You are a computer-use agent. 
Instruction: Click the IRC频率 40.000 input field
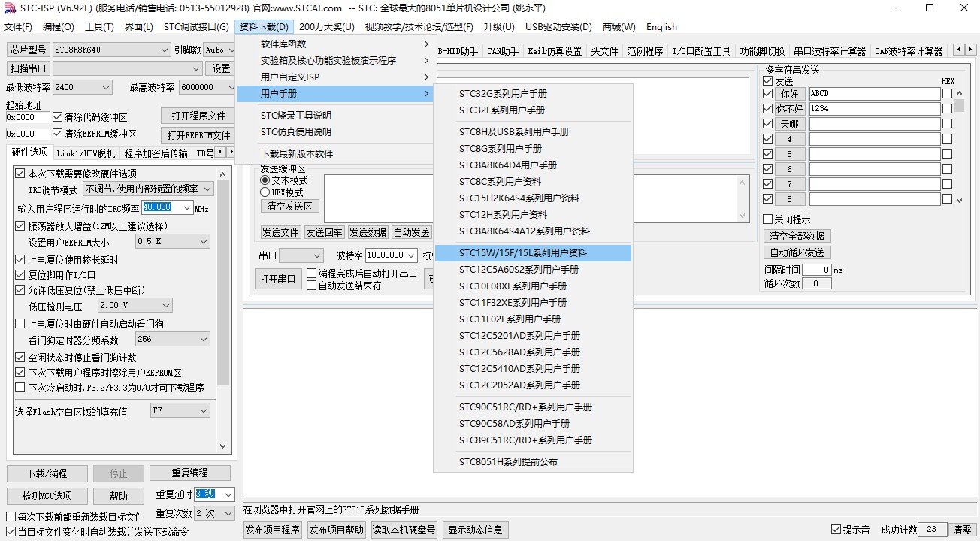click(167, 207)
